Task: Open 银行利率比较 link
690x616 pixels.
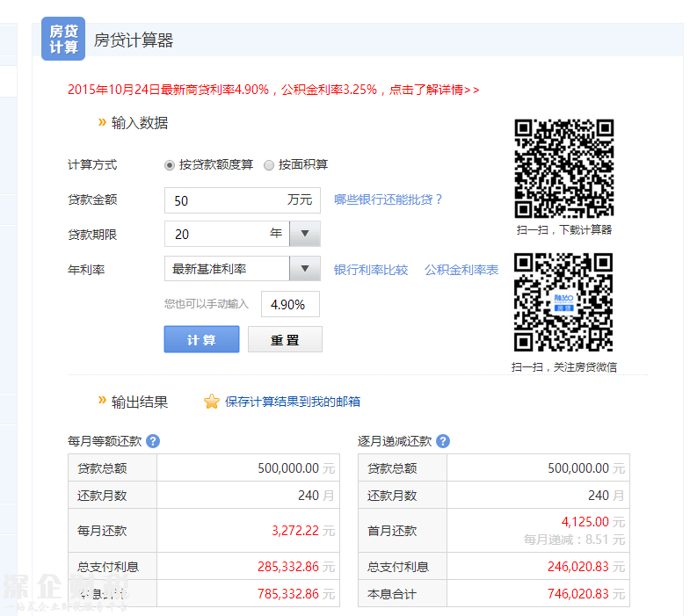Action: tap(371, 270)
